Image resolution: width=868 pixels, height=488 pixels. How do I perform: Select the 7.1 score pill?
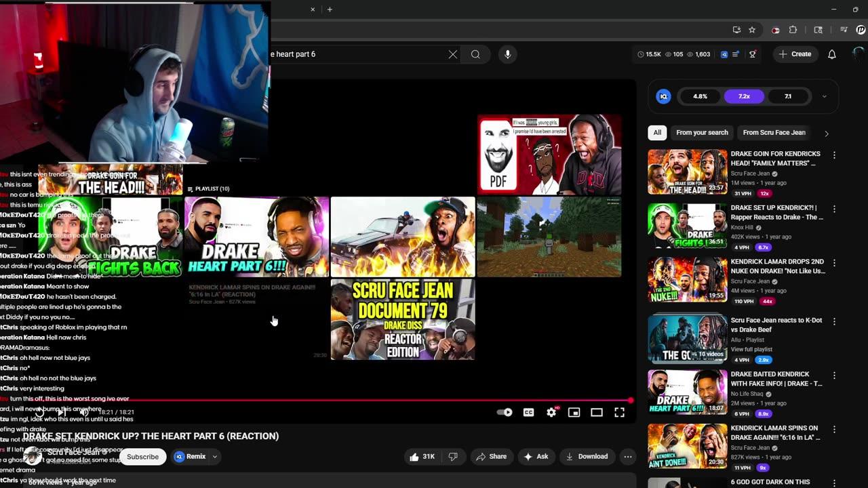788,96
